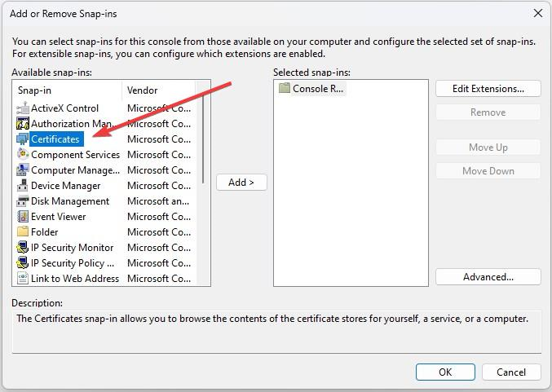
Task: Open the Edit Extensions dialog
Action: 488,89
